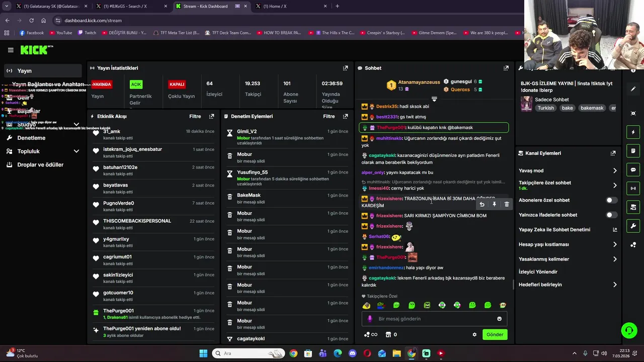644x362 pixels.
Task: Open Discord from the taskbar
Action: 352,353
